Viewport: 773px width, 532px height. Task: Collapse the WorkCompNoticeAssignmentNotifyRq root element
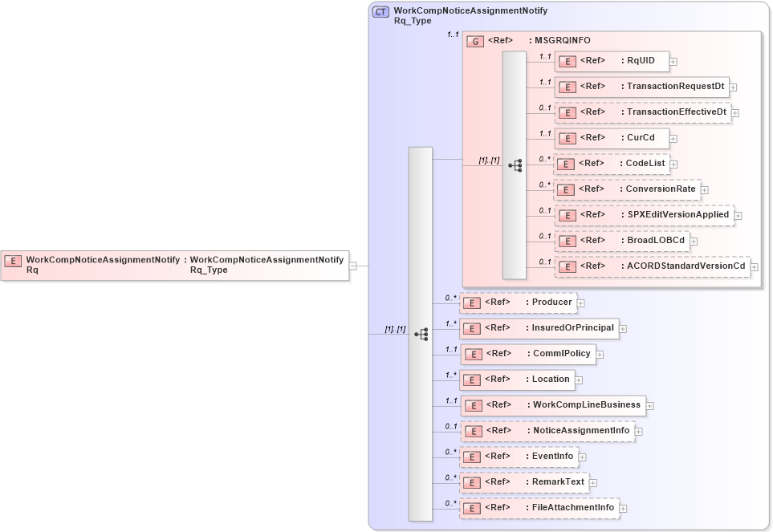pyautogui.click(x=352, y=265)
